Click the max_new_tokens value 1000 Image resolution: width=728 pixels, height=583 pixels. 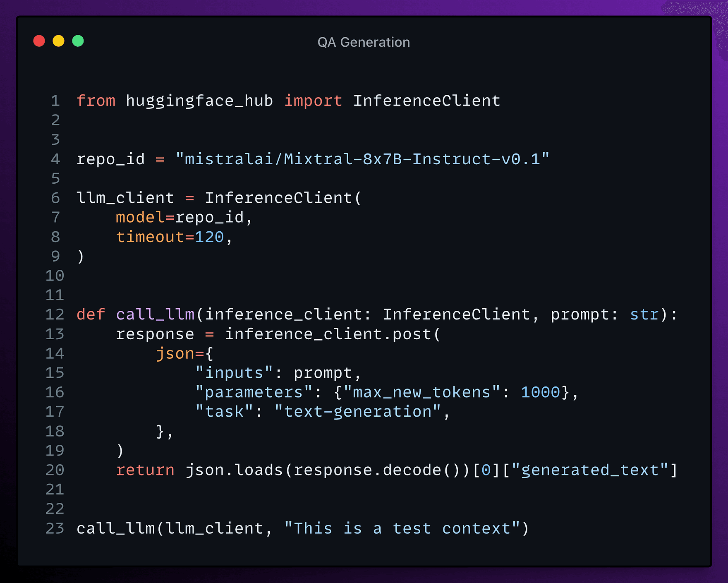(x=540, y=392)
